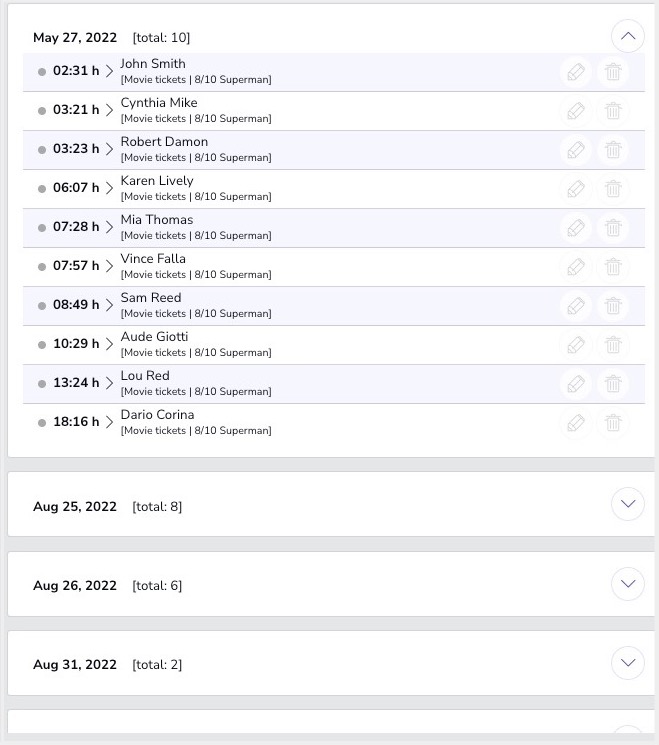Expand the Aug 26, 2022 group
The height and width of the screenshot is (745, 659).
(x=627, y=583)
